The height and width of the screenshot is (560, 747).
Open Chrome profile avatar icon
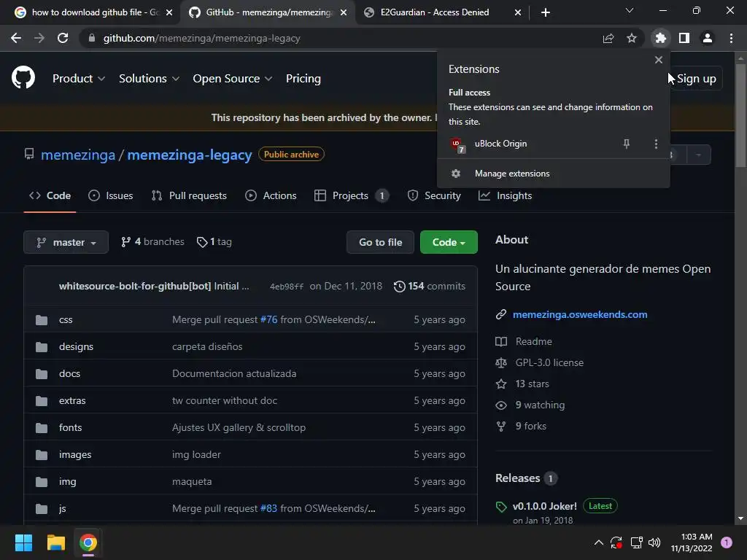click(708, 38)
